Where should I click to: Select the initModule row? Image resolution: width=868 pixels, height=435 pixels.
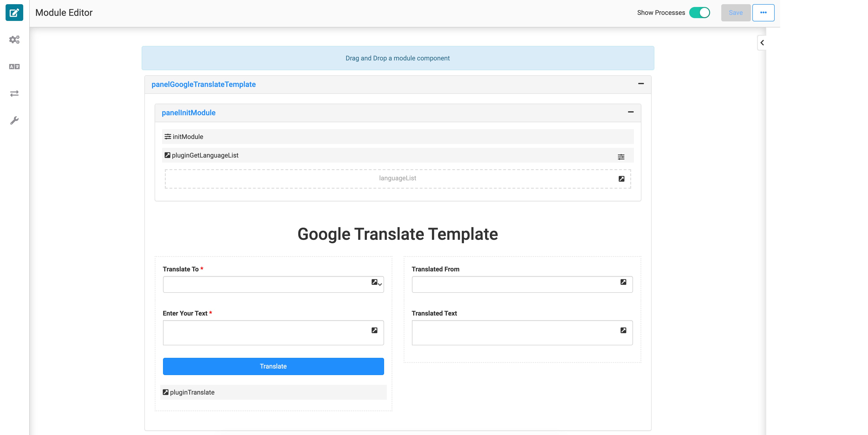(x=398, y=137)
